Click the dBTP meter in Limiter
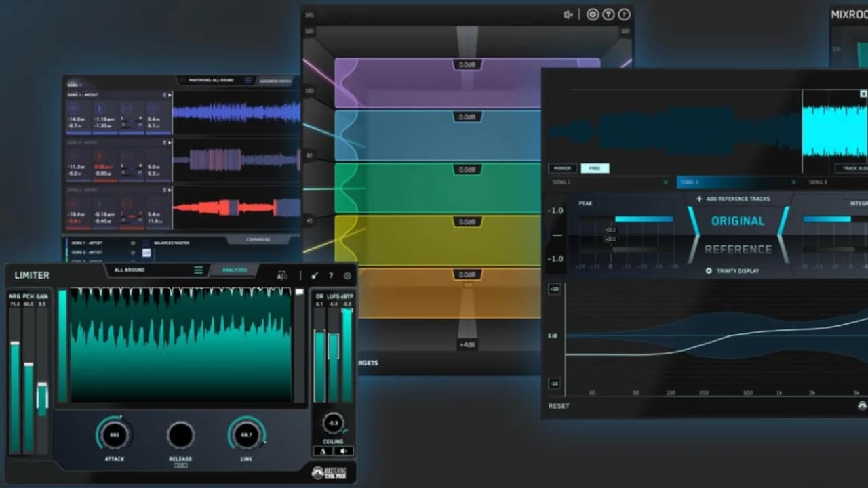Image resolution: width=868 pixels, height=488 pixels. (347, 356)
